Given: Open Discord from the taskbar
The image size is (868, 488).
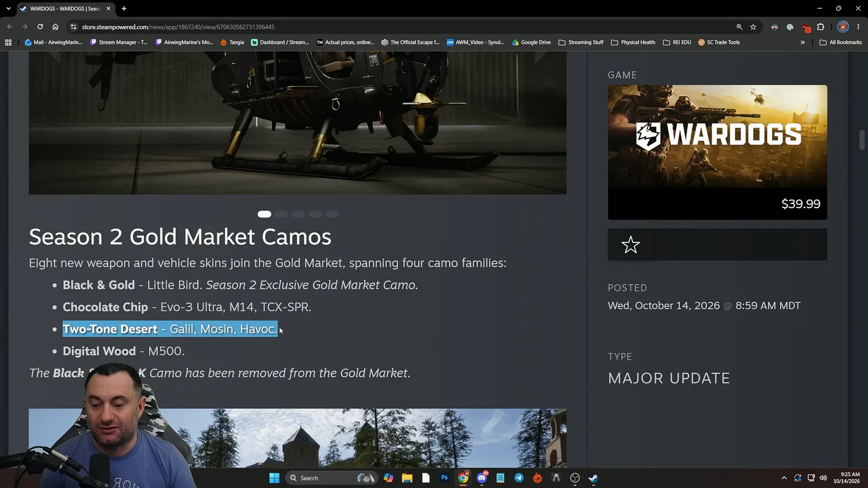Looking at the screenshot, I should pos(482,478).
